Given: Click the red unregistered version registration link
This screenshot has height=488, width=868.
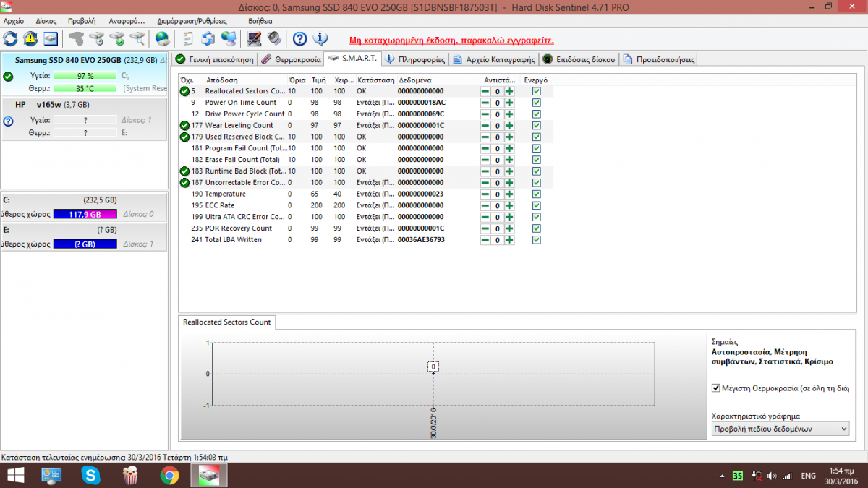Looking at the screenshot, I should (x=451, y=40).
